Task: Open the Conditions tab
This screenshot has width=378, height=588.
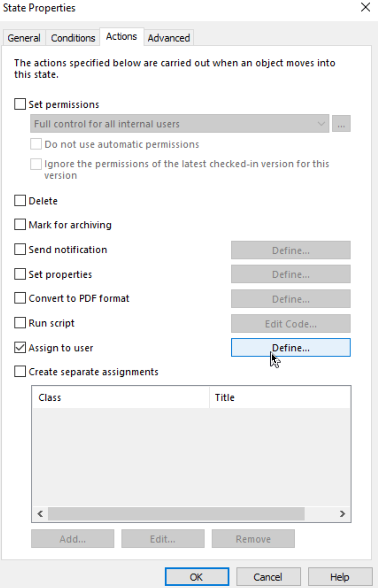Action: pyautogui.click(x=73, y=38)
